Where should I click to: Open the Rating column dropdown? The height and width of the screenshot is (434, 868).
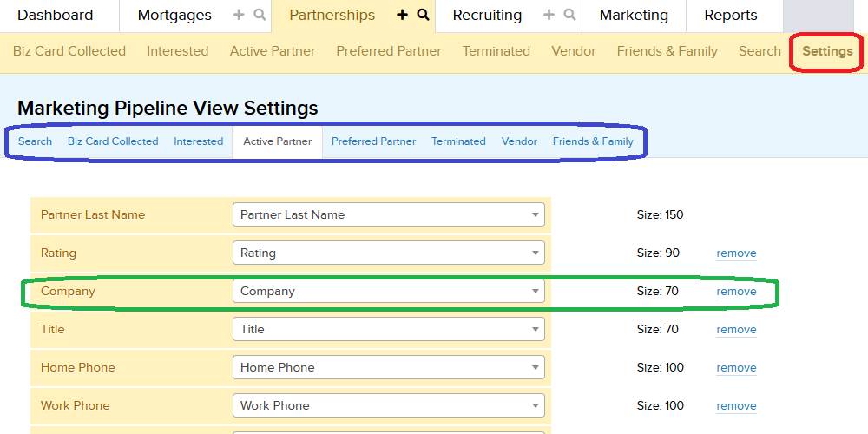click(x=389, y=253)
